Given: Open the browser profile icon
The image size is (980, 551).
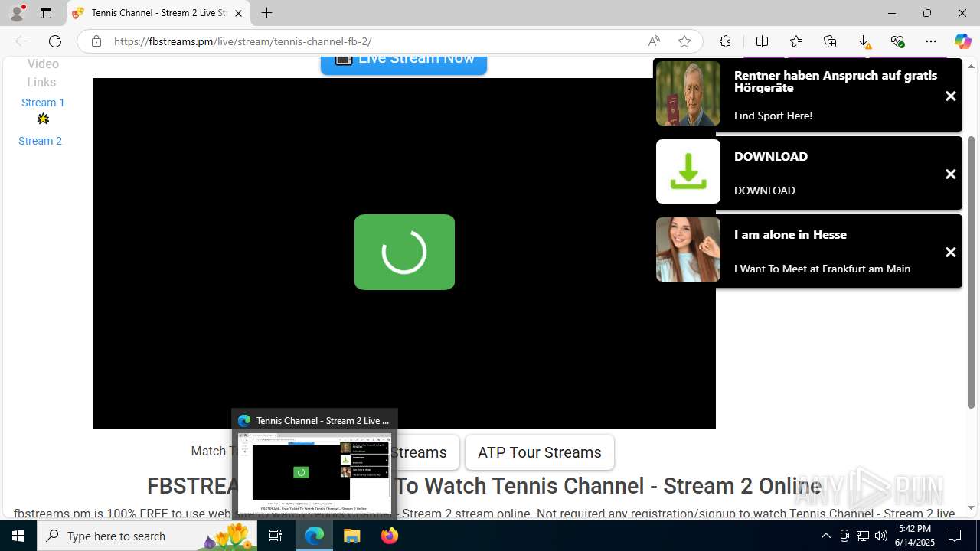Looking at the screenshot, I should 16,13.
